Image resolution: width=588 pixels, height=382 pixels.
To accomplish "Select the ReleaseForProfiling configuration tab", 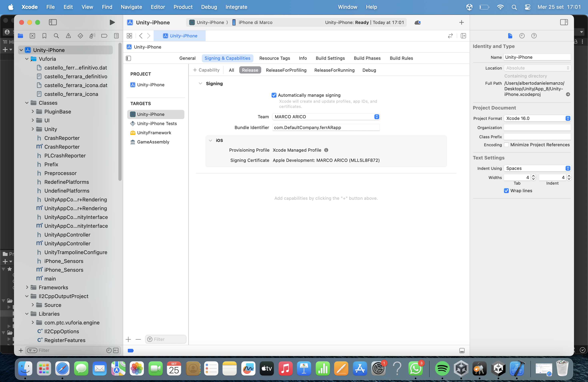I will (286, 70).
